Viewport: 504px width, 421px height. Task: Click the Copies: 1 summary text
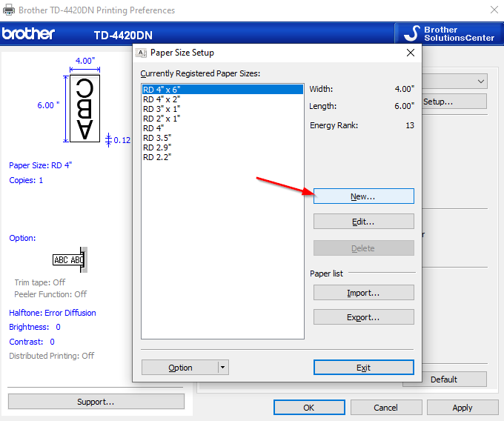[x=26, y=180]
